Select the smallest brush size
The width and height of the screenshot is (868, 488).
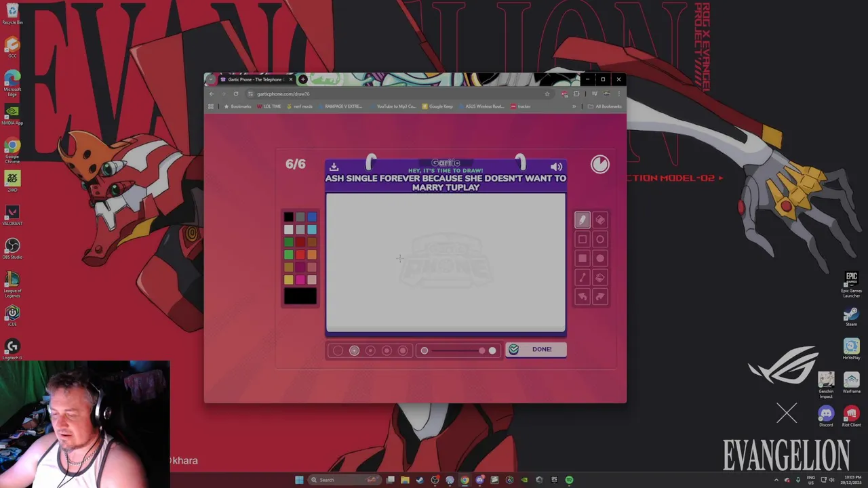coord(338,350)
